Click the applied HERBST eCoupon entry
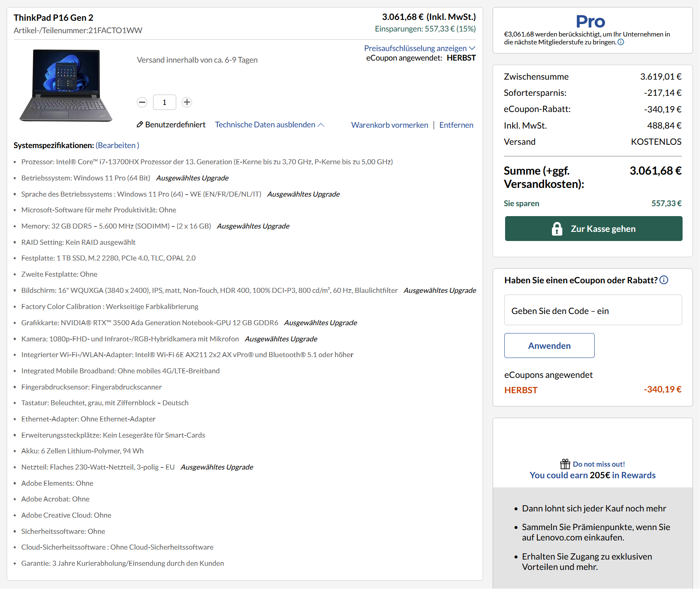 point(521,390)
